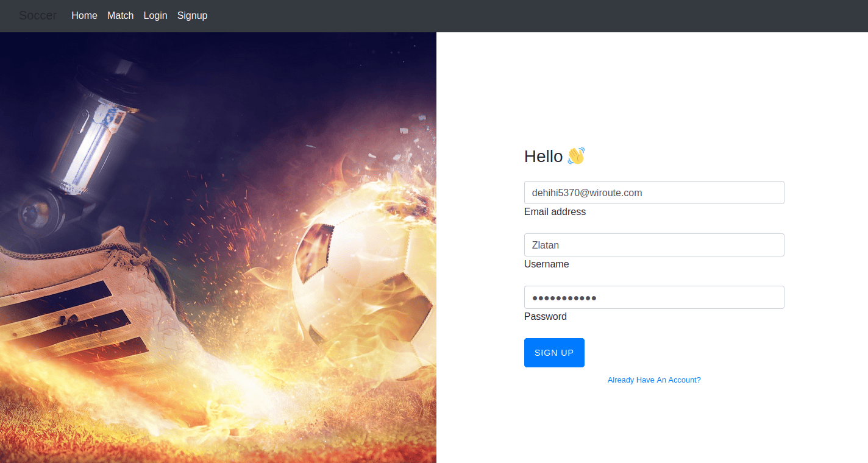The width and height of the screenshot is (868, 463).
Task: Click the Soccer brand logo
Action: point(38,16)
